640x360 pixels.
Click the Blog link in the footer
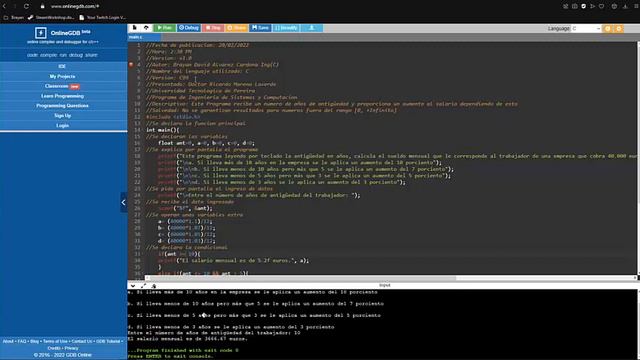[x=34, y=341]
